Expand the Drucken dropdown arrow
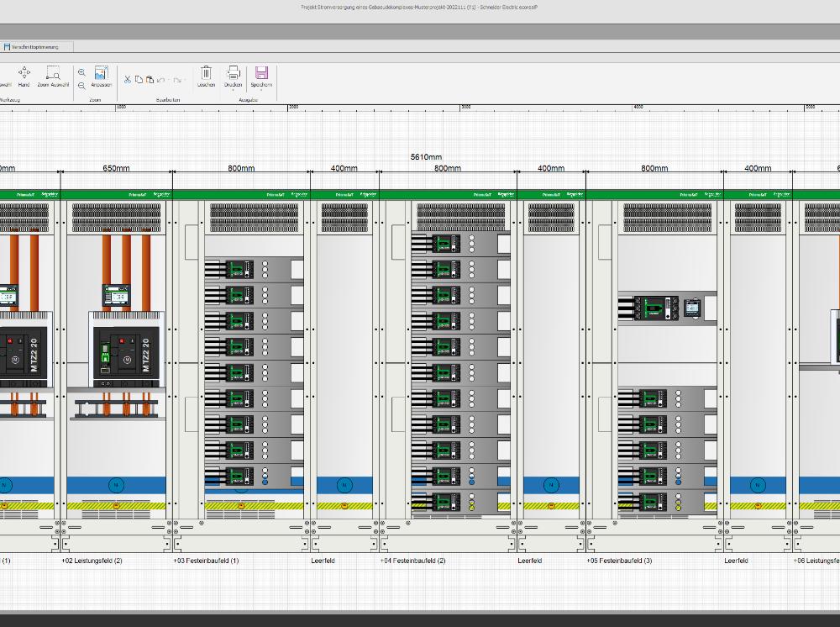 point(233,90)
